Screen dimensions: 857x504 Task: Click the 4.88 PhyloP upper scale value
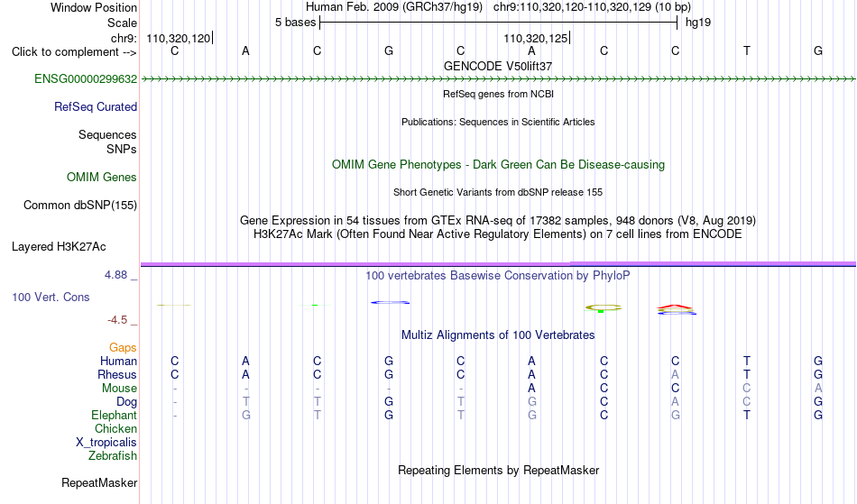click(x=116, y=275)
